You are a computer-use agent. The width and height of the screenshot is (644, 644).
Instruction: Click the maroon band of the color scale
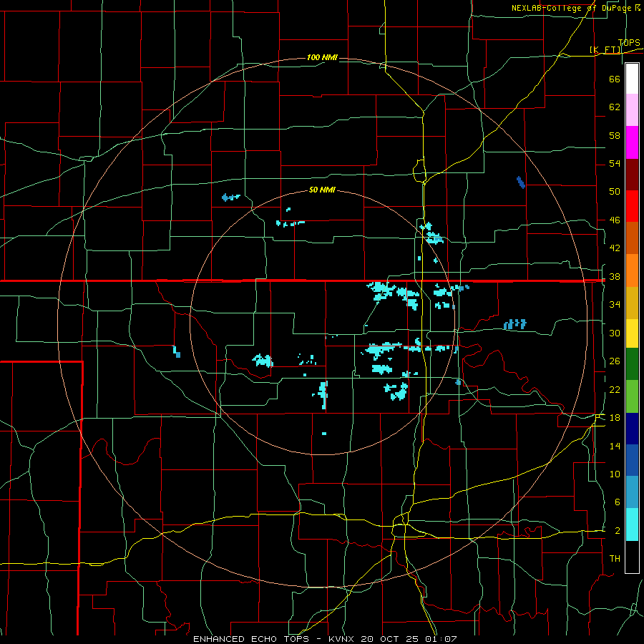[632, 175]
